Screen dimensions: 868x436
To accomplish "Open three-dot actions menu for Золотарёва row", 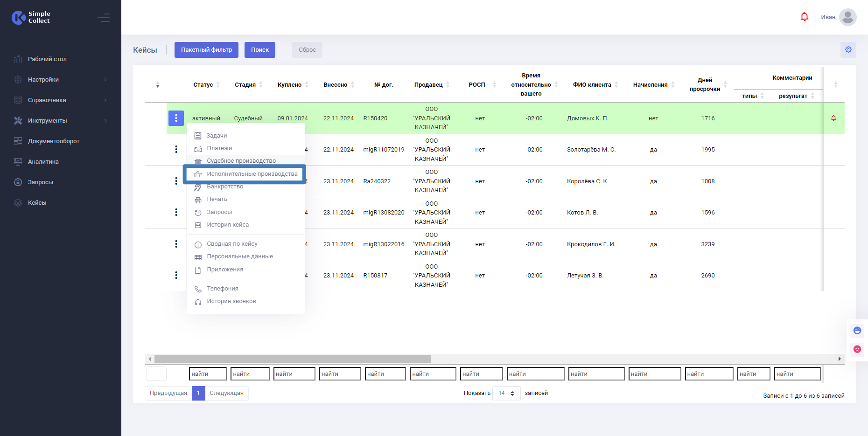I will tap(176, 149).
